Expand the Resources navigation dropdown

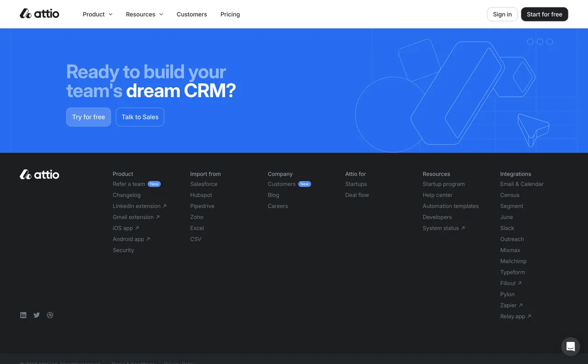(144, 14)
